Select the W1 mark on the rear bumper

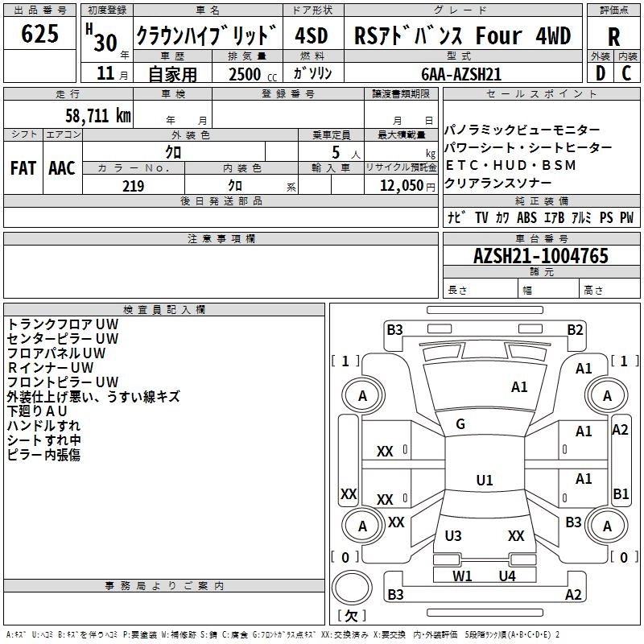pos(462,576)
